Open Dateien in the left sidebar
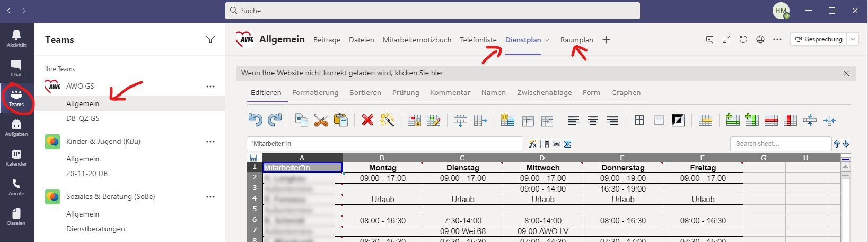 point(16,217)
